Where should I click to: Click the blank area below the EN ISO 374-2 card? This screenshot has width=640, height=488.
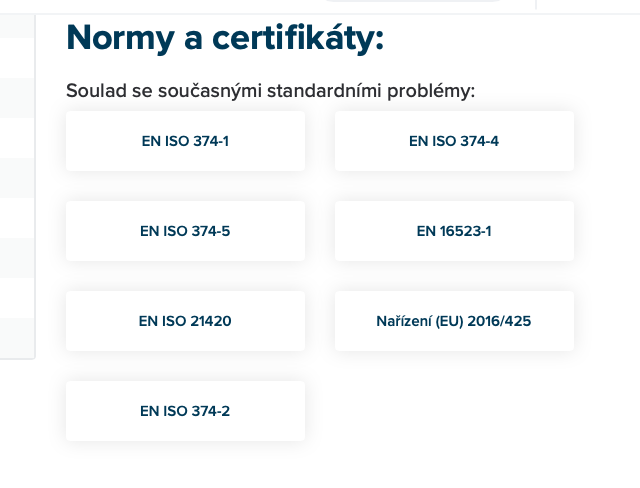185,465
